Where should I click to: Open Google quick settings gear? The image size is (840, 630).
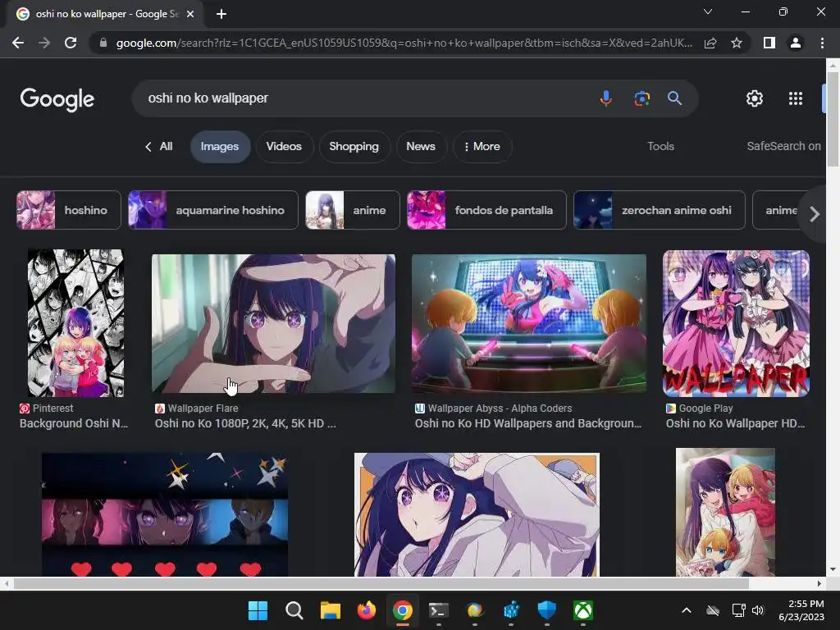pyautogui.click(x=755, y=98)
